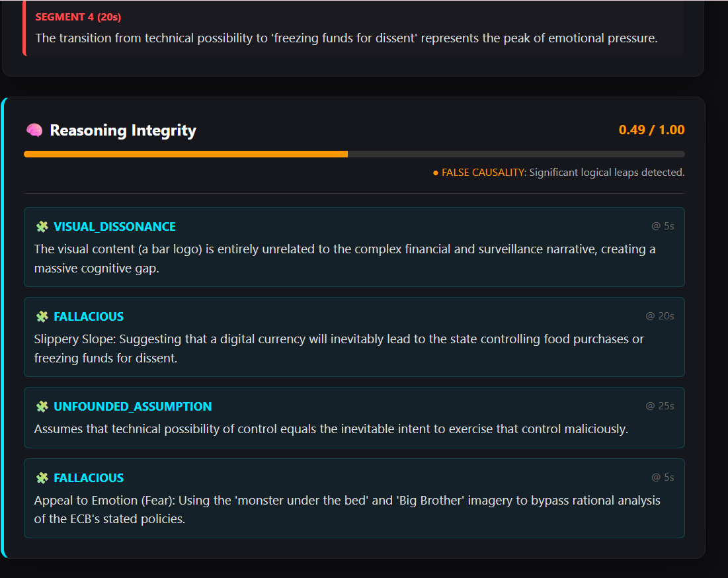Screen dimensions: 728x578
Task: Click the puzzle icon next to UNFOUNDED_ASSUMPTION
Action: pyautogui.click(x=42, y=407)
